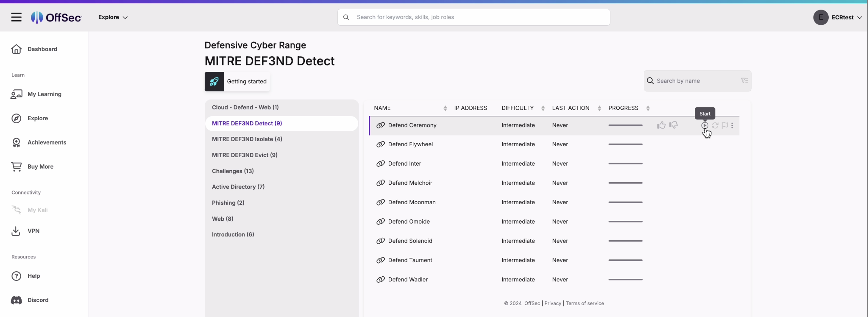The width and height of the screenshot is (868, 317).
Task: Click the OffSec logo
Action: pos(56,17)
